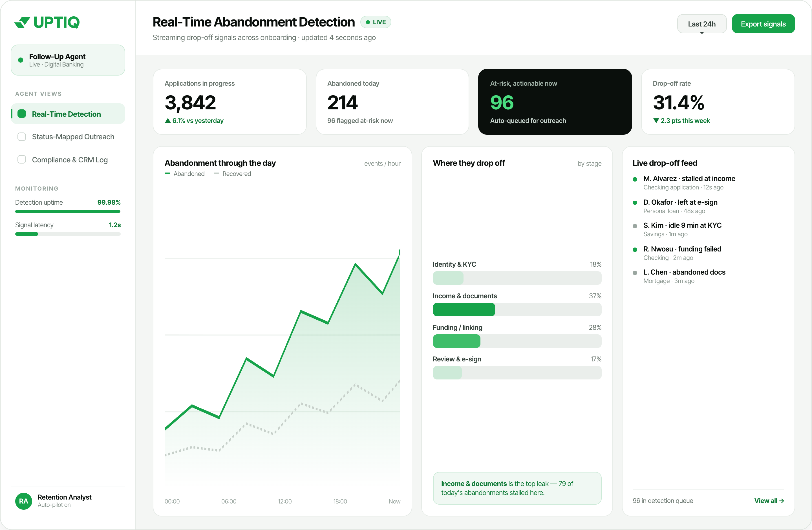This screenshot has width=812, height=530.
Task: Click the UPTIQ logo icon
Action: (22, 23)
